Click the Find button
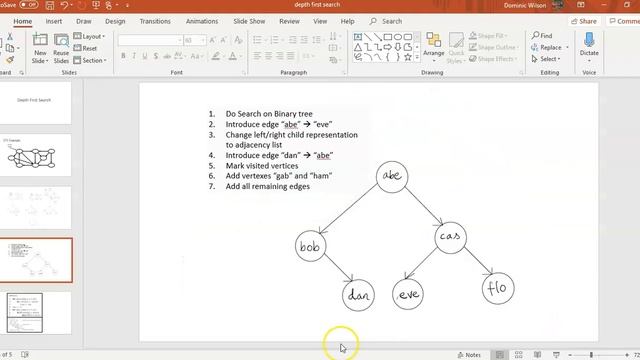 (542, 36)
